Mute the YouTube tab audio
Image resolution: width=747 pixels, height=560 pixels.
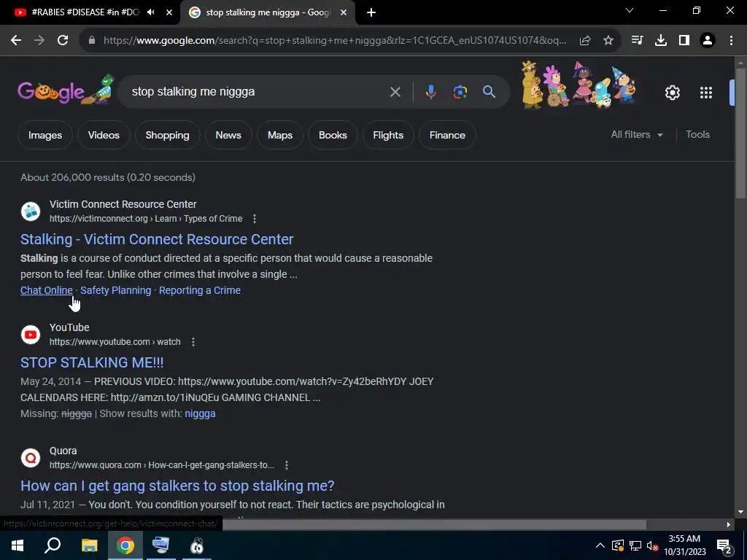(x=150, y=12)
